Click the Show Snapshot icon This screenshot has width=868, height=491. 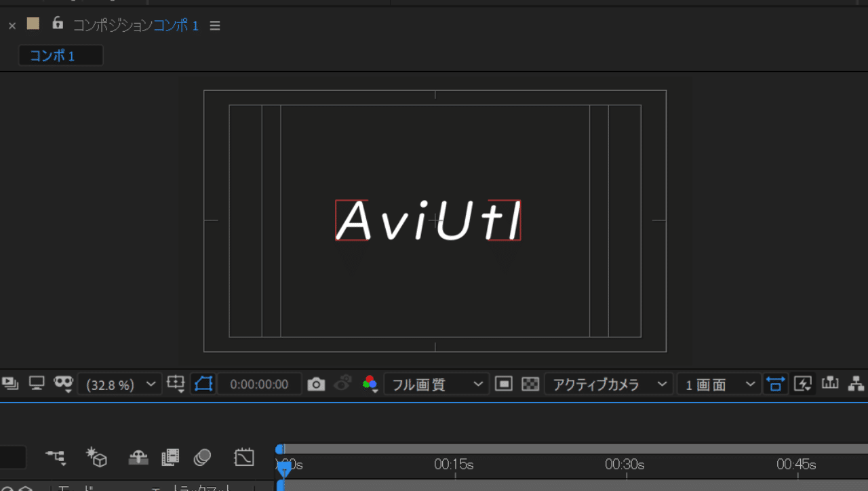[x=343, y=384]
